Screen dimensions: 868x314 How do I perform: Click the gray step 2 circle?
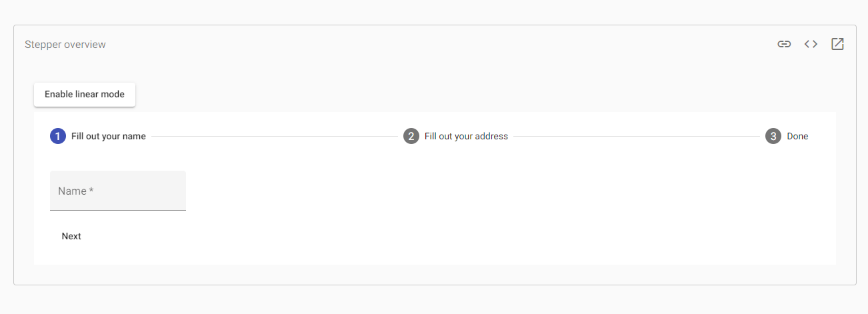click(411, 136)
